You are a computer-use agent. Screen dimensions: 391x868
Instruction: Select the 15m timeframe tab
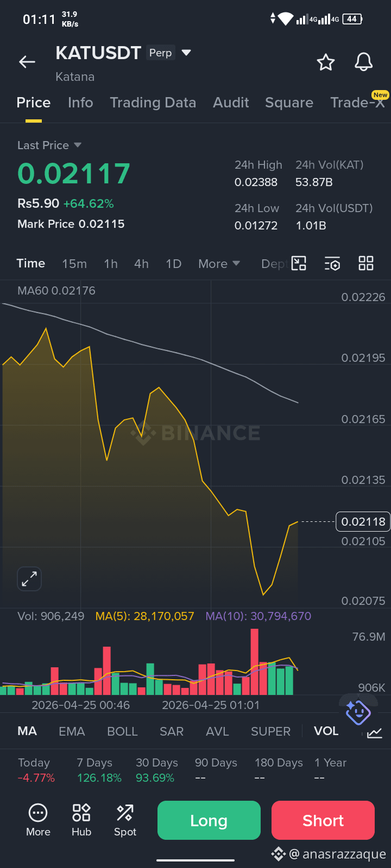[74, 264]
